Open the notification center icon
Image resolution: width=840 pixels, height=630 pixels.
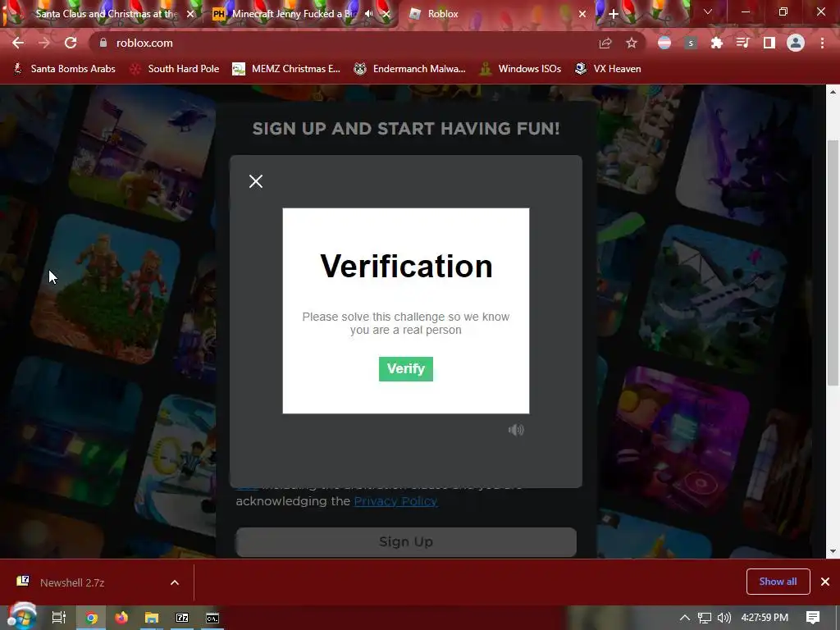813,618
